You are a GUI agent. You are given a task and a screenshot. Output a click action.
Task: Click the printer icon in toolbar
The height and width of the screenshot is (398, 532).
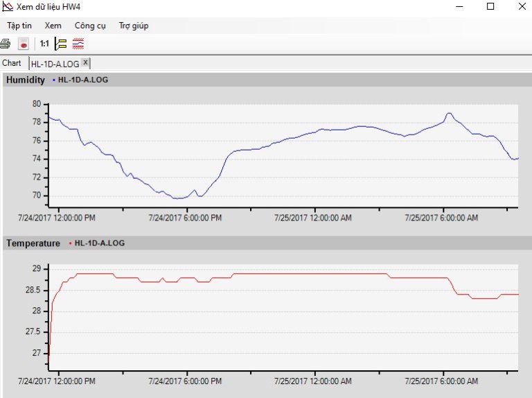[6, 44]
